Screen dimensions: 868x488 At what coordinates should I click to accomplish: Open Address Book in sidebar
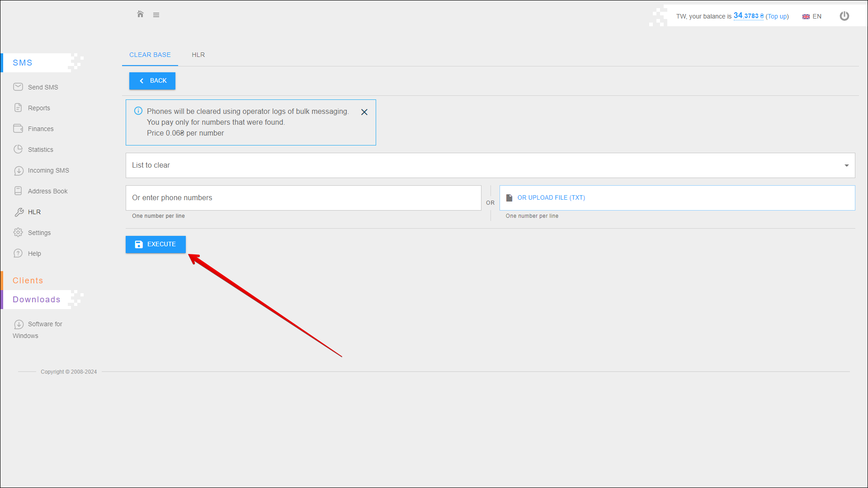pyautogui.click(x=47, y=191)
